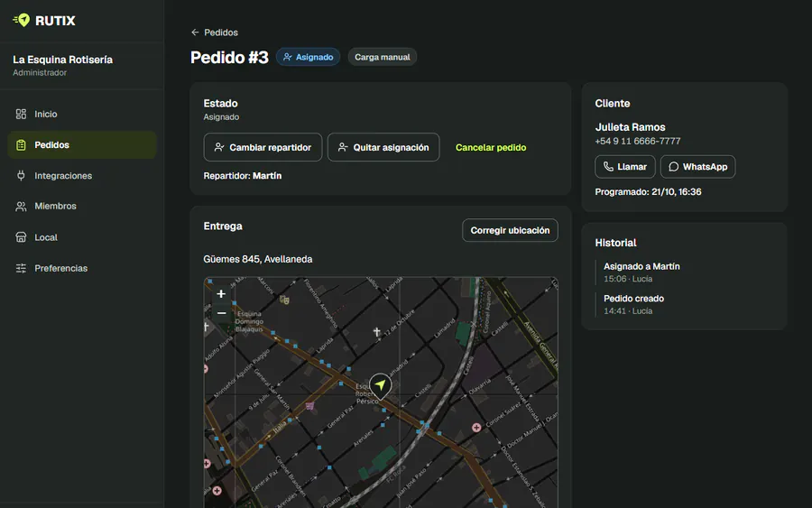The height and width of the screenshot is (508, 812).
Task: Click the Pedido #3 heading
Action: 229,57
